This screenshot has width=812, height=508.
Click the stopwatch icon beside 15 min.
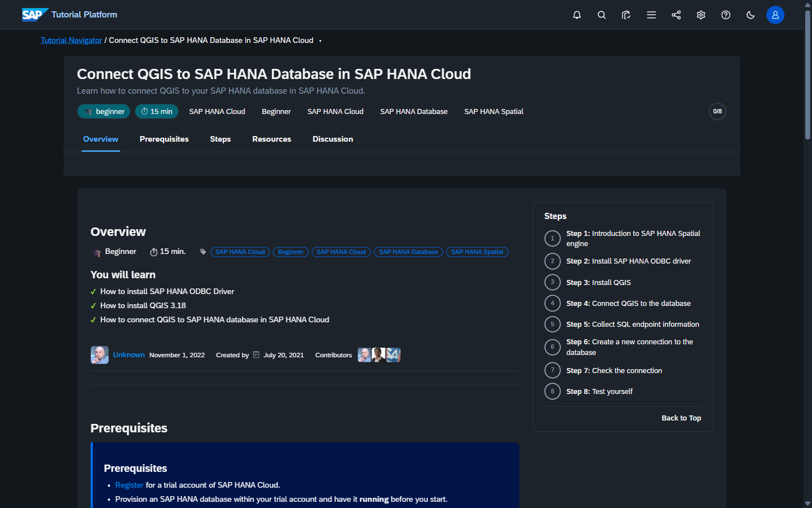coord(153,252)
